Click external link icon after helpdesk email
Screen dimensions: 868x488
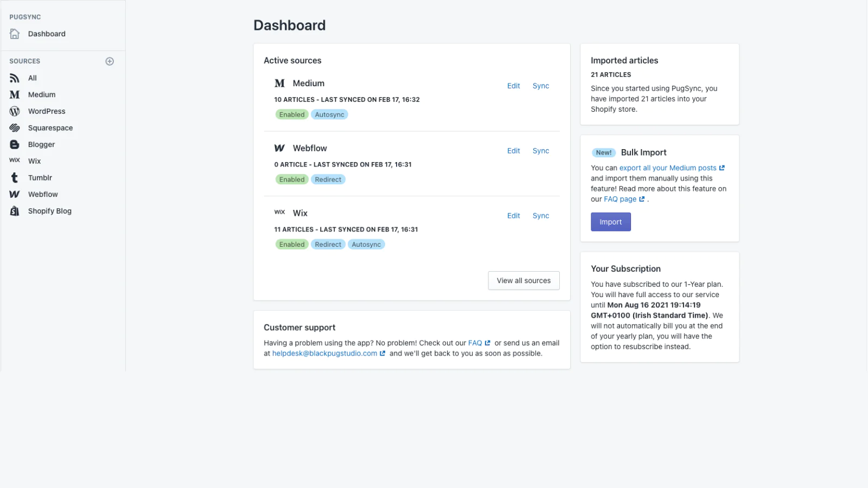pyautogui.click(x=382, y=354)
